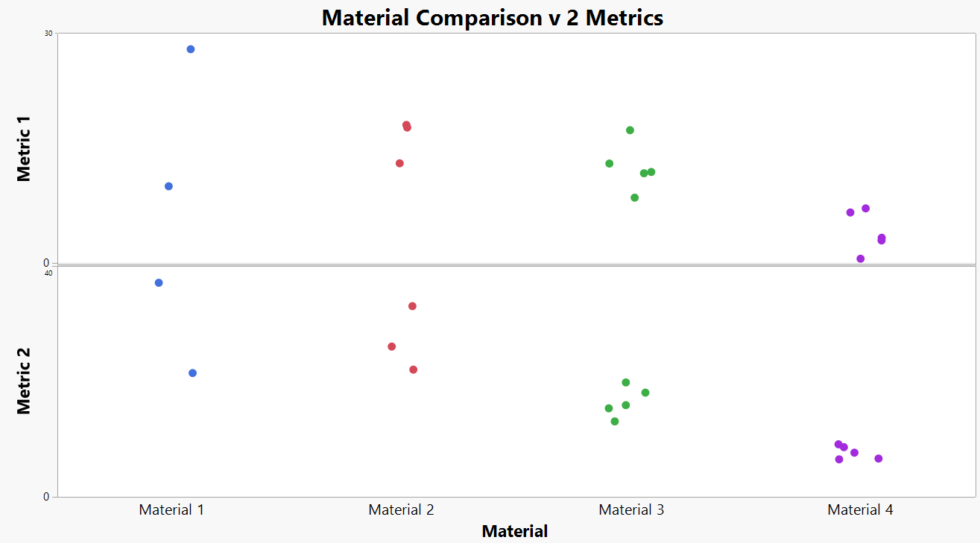
Task: Select the Material 1 axis label
Action: tap(171, 510)
